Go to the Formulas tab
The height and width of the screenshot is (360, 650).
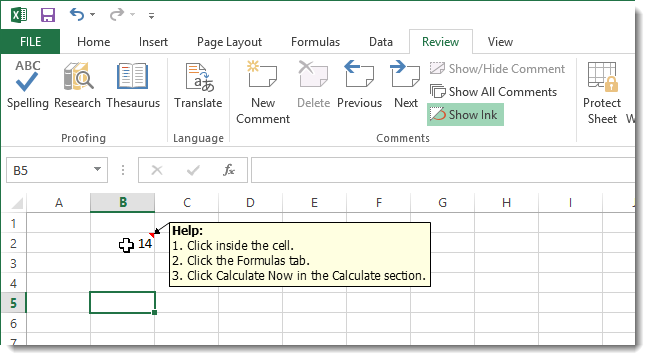(x=315, y=42)
